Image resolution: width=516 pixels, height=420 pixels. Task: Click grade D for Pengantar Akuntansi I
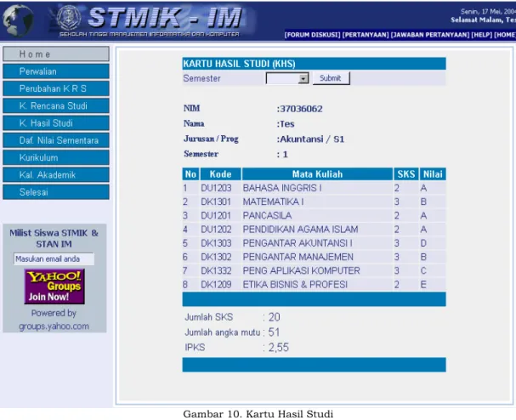tap(423, 243)
